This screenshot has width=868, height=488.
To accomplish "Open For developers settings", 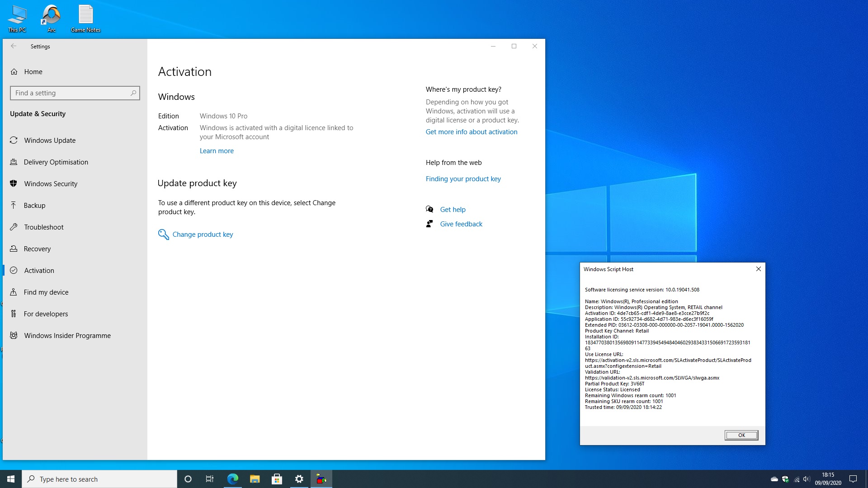I will click(45, 314).
